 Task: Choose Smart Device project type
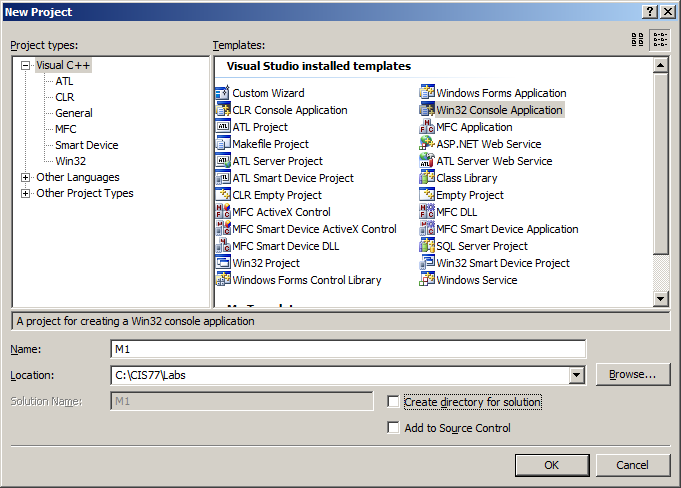(87, 145)
